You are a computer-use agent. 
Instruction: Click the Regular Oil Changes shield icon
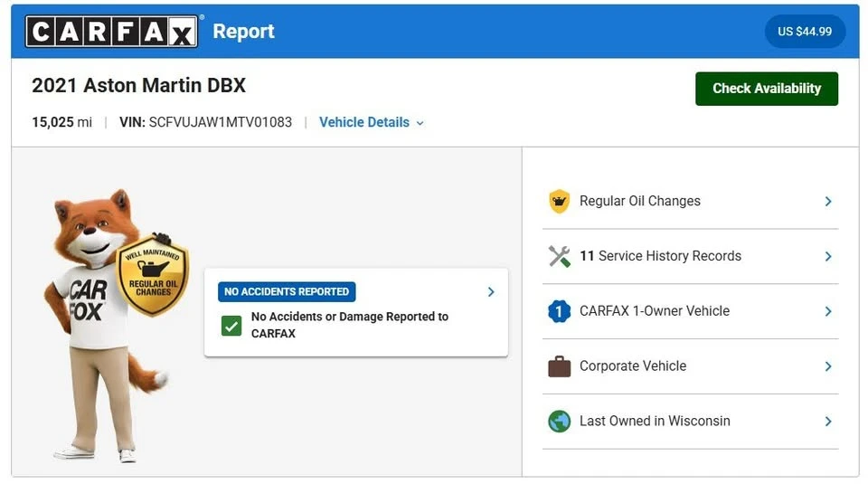[559, 201]
